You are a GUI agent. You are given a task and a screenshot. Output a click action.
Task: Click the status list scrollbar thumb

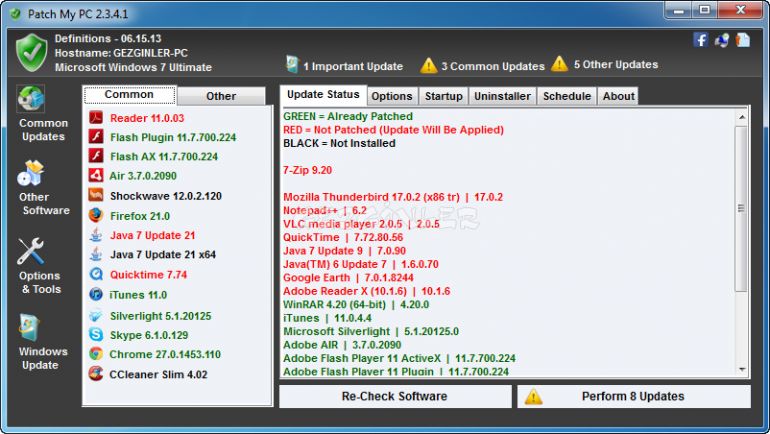(x=742, y=209)
